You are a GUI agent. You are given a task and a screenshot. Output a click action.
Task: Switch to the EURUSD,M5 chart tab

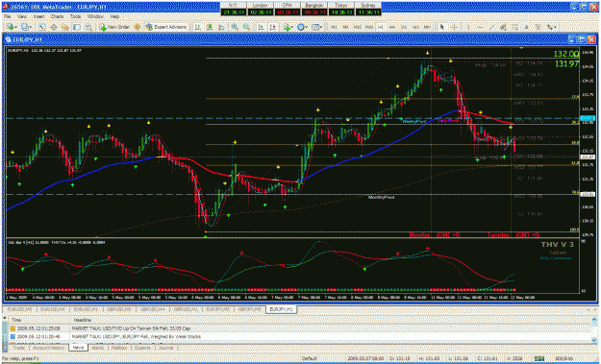(x=20, y=309)
